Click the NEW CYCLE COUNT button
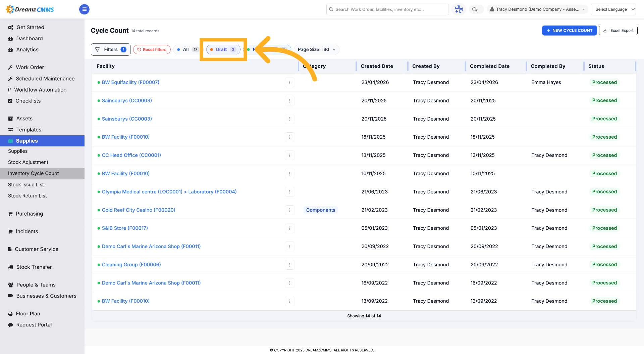This screenshot has height=354, width=644. 569,31
